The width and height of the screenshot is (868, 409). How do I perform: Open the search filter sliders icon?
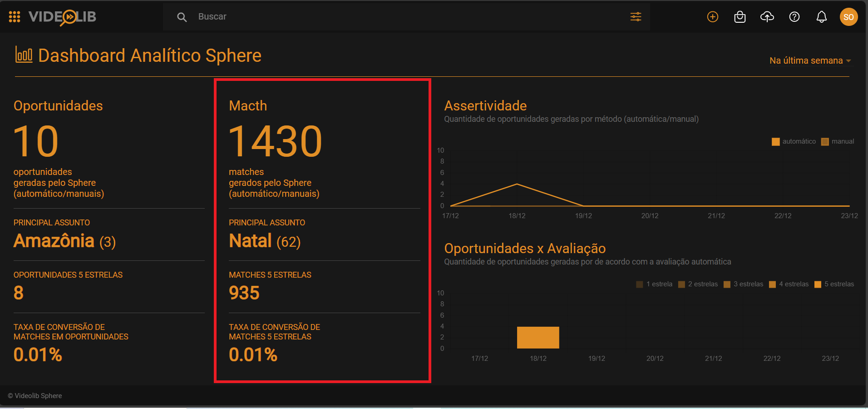click(x=636, y=17)
